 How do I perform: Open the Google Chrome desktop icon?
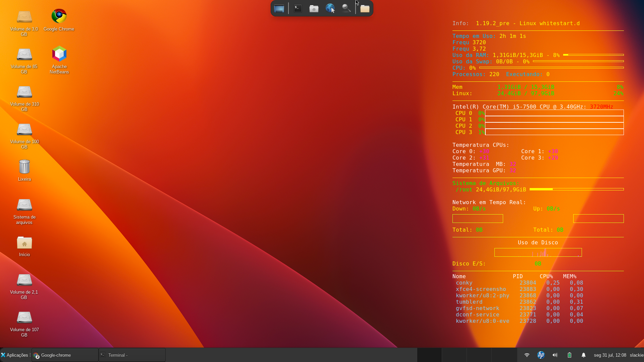59,20
